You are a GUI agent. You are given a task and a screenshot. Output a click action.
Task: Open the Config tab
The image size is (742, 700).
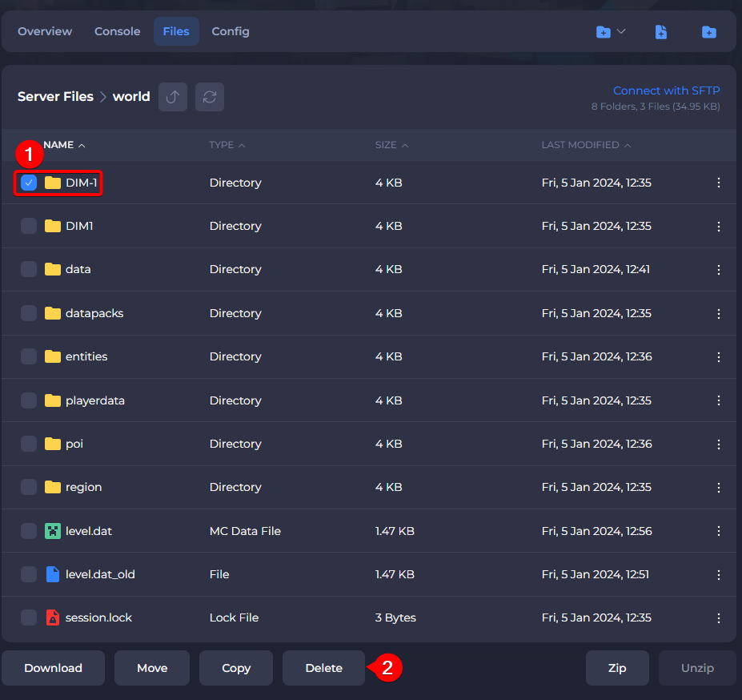click(x=231, y=31)
